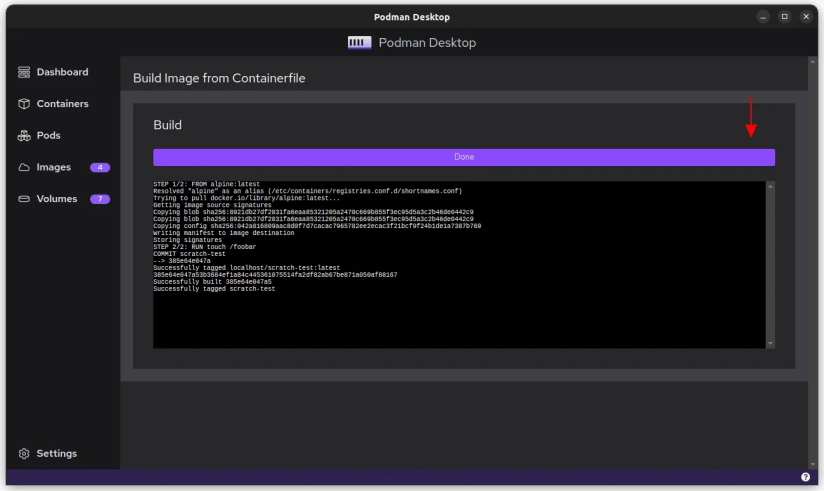Image resolution: width=824 pixels, height=491 pixels.
Task: Click 'Successfully tagged localhost/scratch-test:latest' line
Action: point(246,268)
